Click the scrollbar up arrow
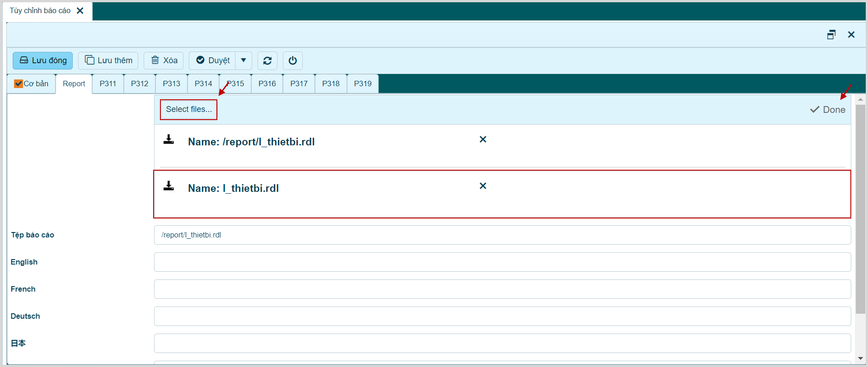Image resolution: width=868 pixels, height=367 pixels. [860, 99]
